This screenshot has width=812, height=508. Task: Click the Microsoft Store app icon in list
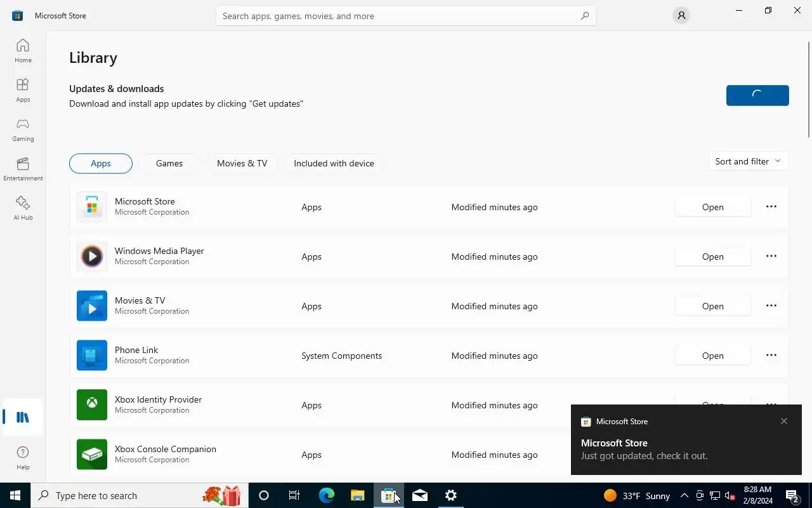point(92,207)
